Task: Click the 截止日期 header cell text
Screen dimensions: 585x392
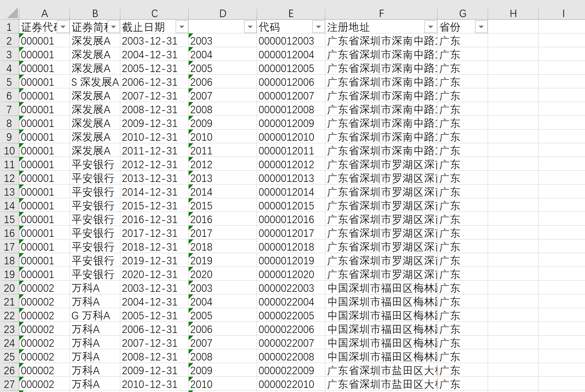Action: (143, 27)
